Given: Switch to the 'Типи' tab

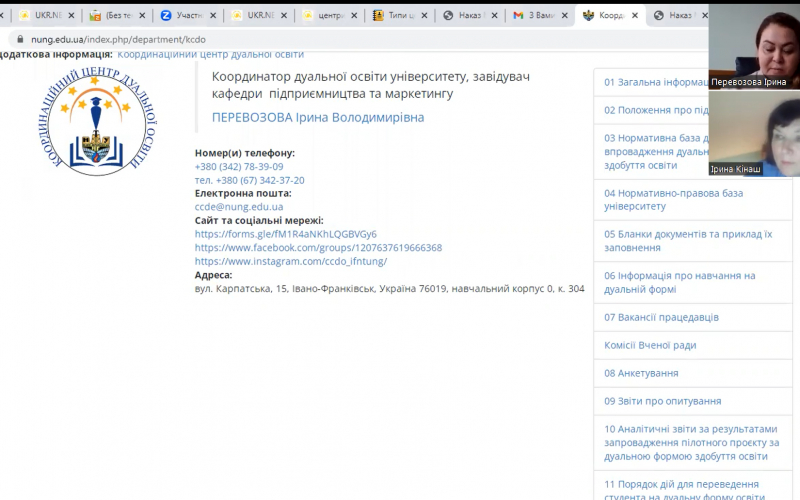Looking at the screenshot, I should pos(400,15).
